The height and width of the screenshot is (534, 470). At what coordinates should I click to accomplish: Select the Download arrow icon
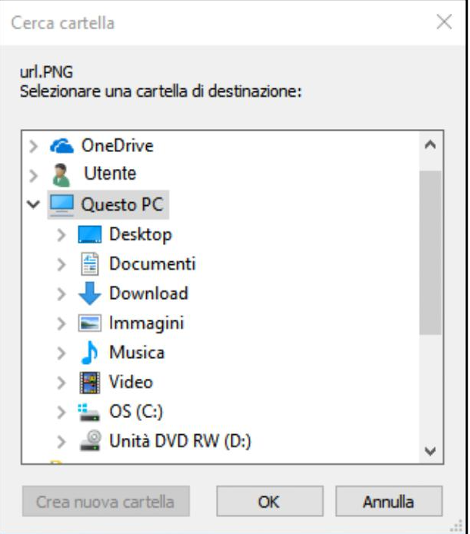pos(90,294)
